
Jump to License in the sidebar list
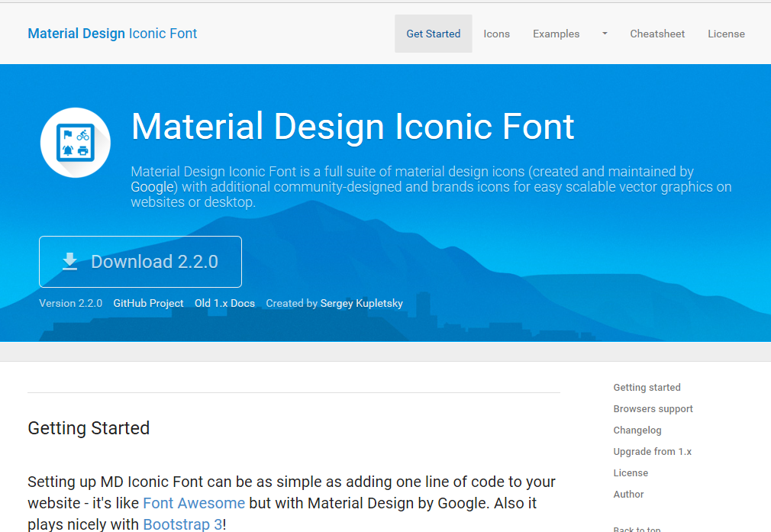coord(631,473)
